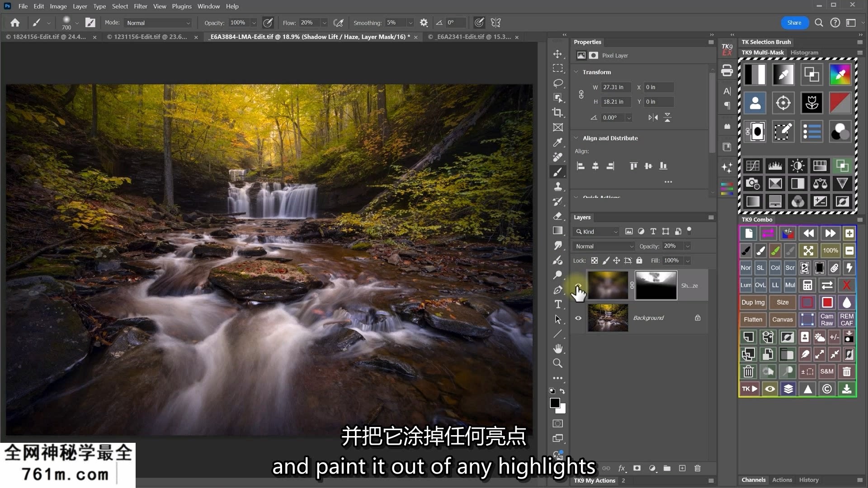The height and width of the screenshot is (488, 868).
Task: Switch to the Channels tab
Action: [754, 480]
